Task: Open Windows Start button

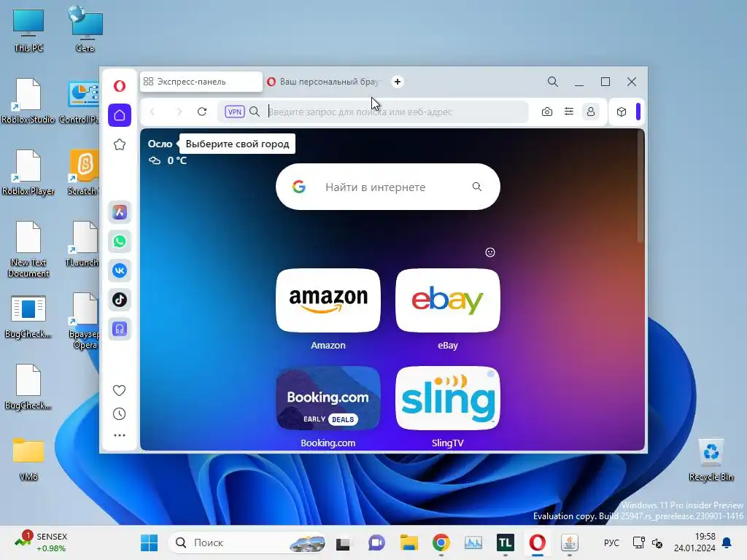Action: [149, 542]
